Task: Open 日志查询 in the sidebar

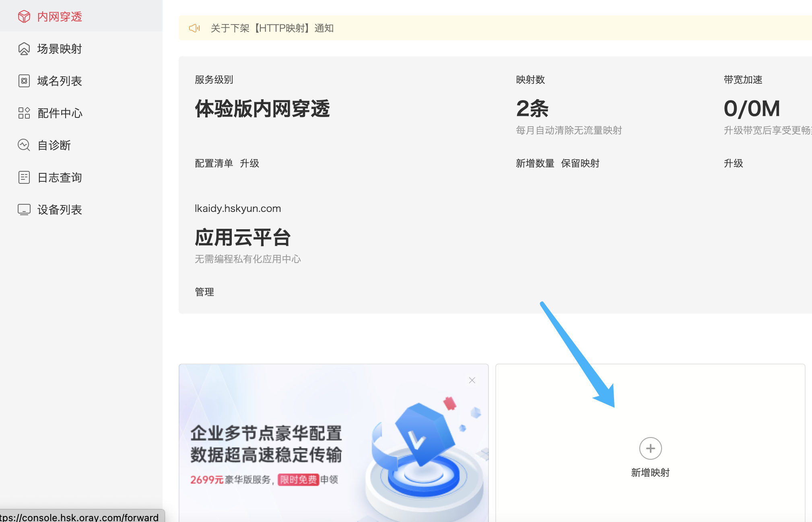Action: pyautogui.click(x=81, y=177)
